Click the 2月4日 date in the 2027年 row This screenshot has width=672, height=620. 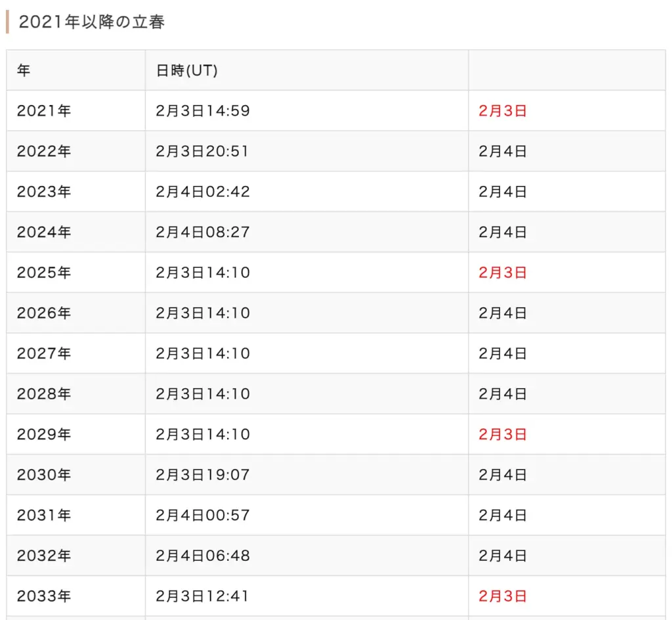(503, 354)
